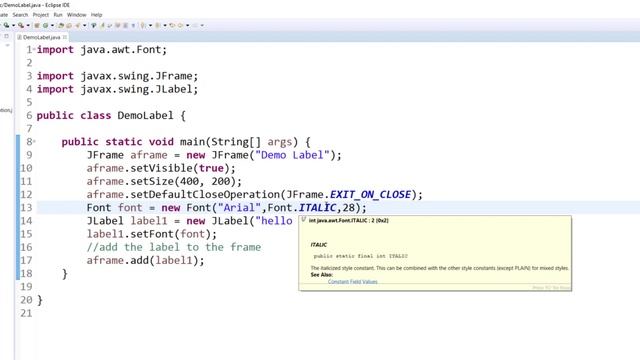The height and width of the screenshot is (360, 640).
Task: Open the Constant Field Values link
Action: (x=353, y=282)
